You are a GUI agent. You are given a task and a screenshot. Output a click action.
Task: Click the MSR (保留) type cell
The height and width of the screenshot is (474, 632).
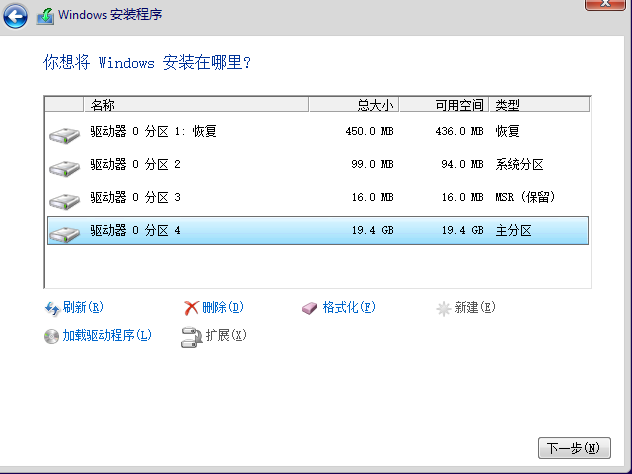pos(525,198)
